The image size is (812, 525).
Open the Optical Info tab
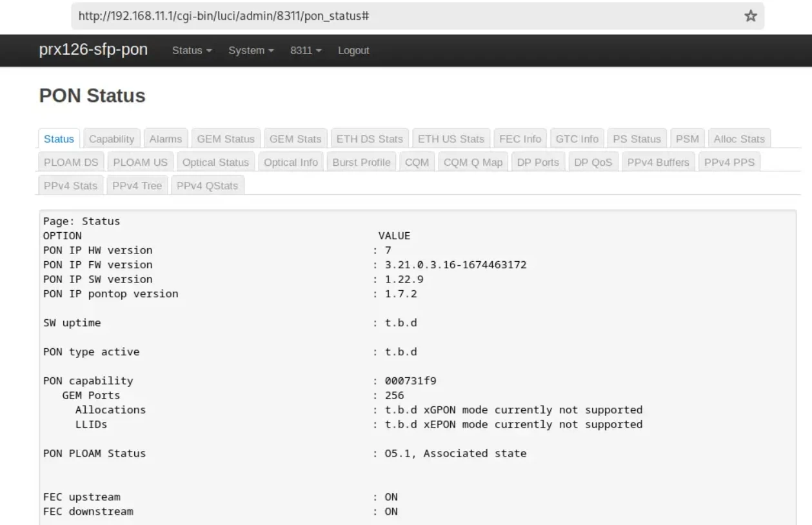point(291,163)
